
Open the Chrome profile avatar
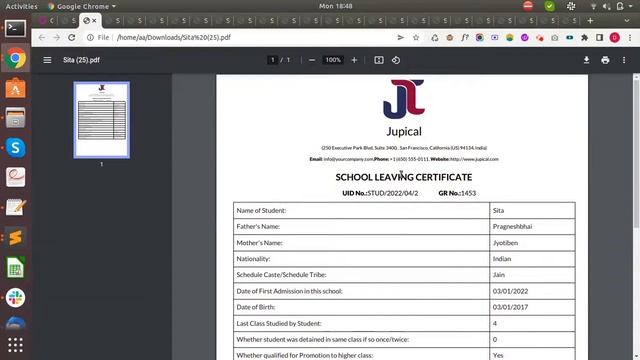point(615,38)
